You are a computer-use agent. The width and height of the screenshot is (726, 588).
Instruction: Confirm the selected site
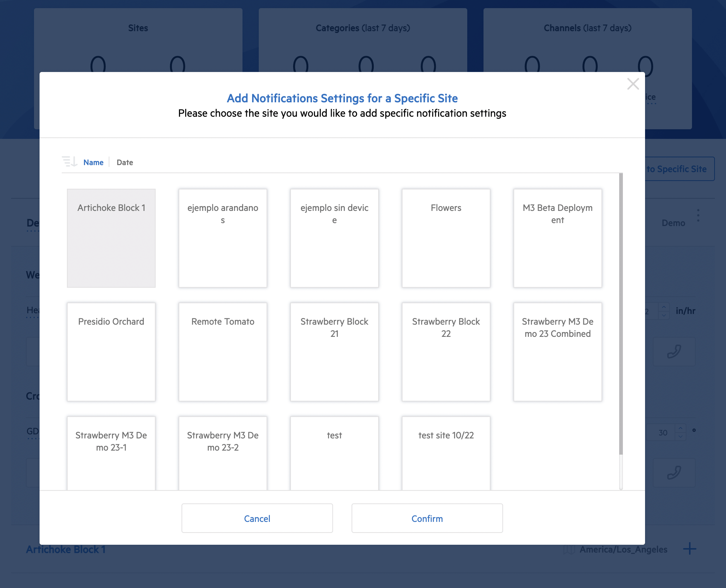coord(427,518)
